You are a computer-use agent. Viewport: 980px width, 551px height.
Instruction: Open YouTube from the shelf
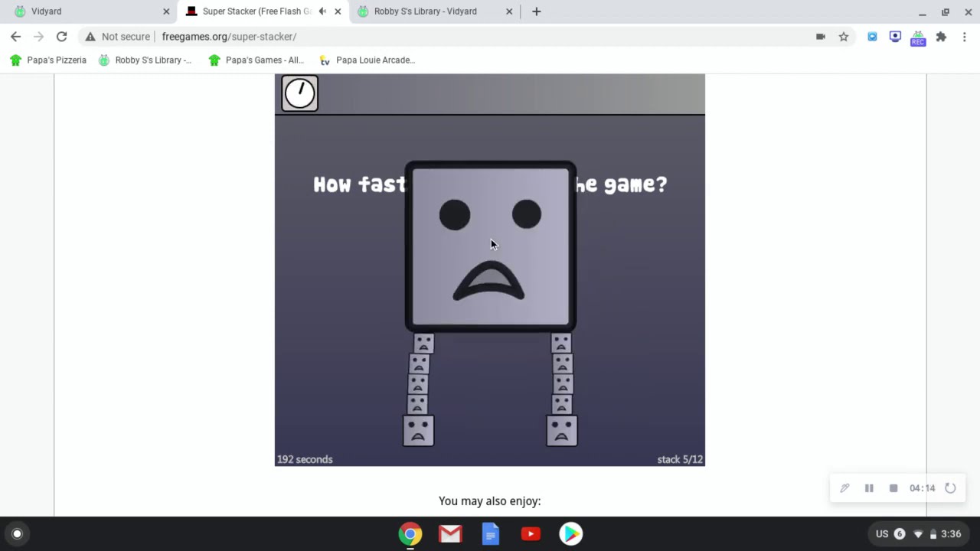[531, 534]
